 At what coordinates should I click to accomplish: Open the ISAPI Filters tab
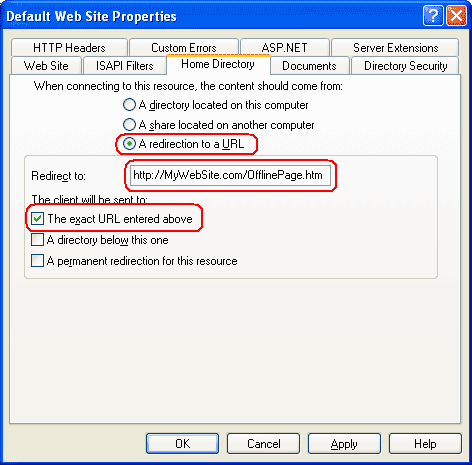click(125, 66)
